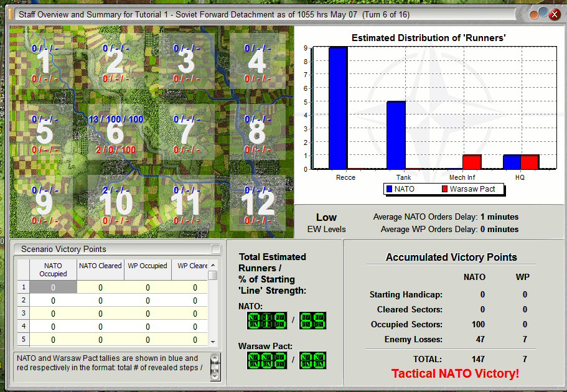
Task: Select sector 8 tile on the map
Action: click(258, 133)
